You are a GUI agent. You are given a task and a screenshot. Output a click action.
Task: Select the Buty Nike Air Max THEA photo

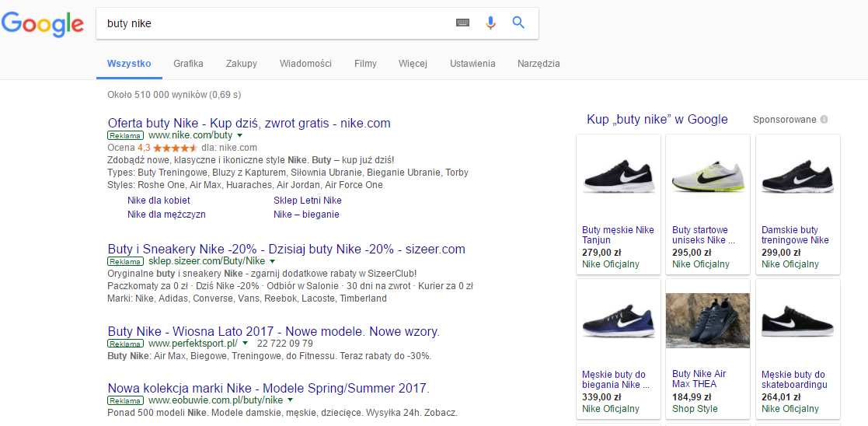pyautogui.click(x=708, y=320)
